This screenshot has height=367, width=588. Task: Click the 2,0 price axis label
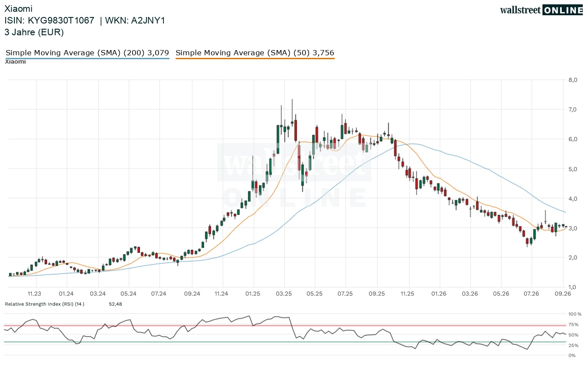coord(572,257)
